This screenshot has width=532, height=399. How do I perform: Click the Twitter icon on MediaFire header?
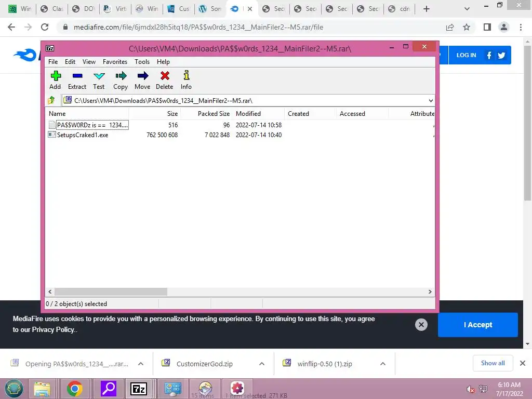501,55
